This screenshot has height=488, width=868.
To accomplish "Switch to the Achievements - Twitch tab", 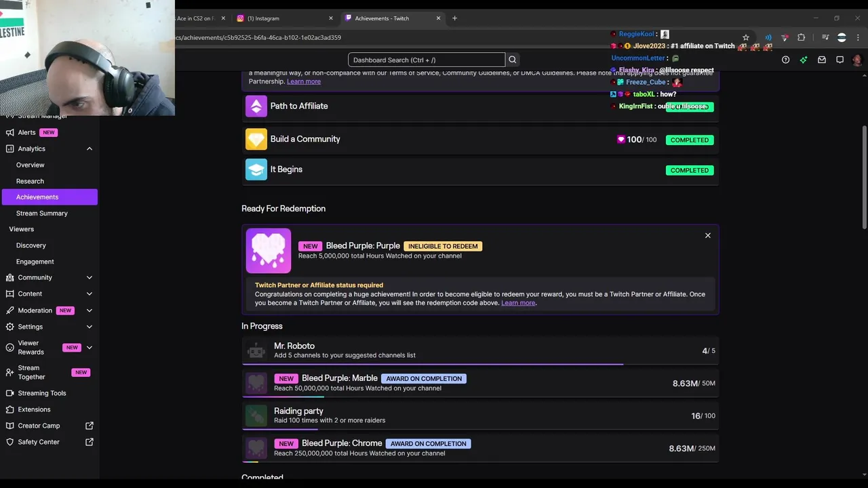I will [392, 18].
